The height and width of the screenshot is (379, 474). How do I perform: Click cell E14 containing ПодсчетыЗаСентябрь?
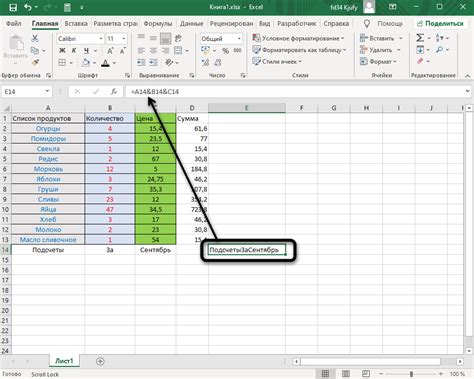(247, 250)
